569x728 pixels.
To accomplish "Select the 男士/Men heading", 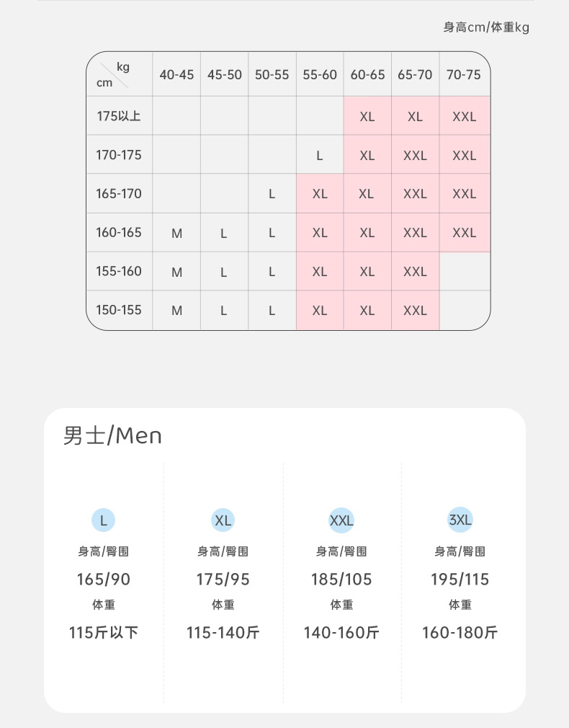I will [112, 435].
